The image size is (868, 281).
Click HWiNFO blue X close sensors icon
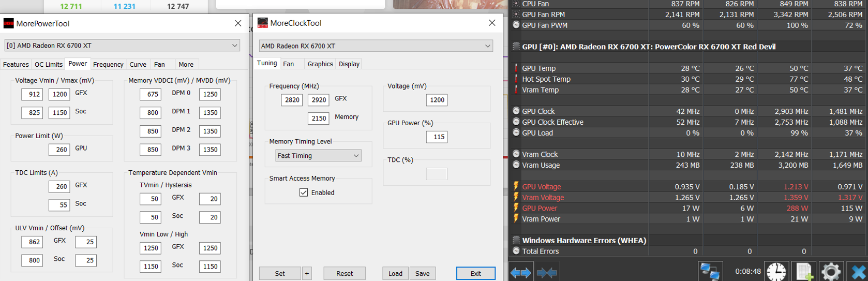(x=858, y=272)
